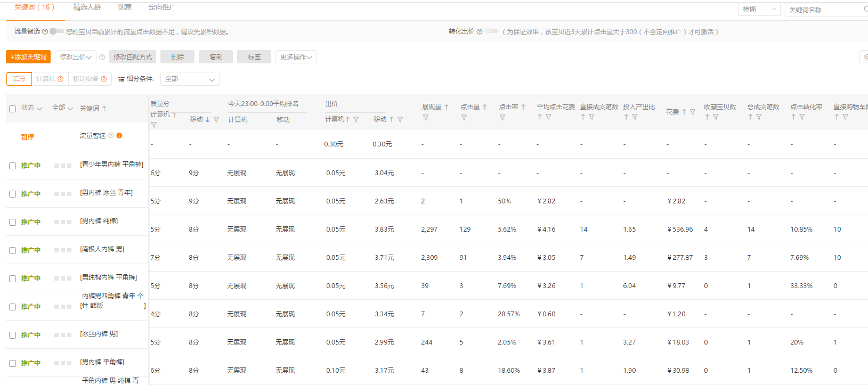
Task: Select the 男内裤 纯棉 row checkbox
Action: pos(12,222)
